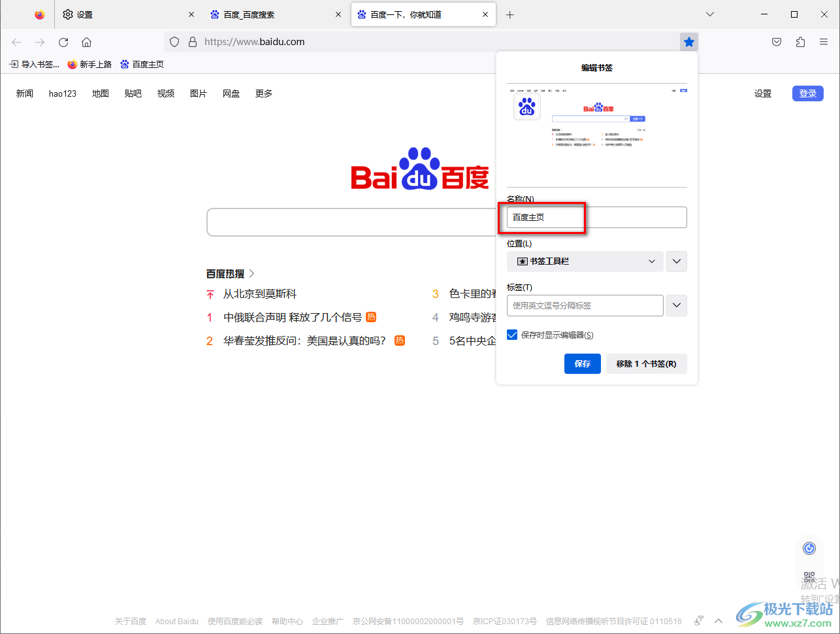Image resolution: width=840 pixels, height=634 pixels.
Task: Click the blue bookmark star icon
Action: (x=689, y=42)
